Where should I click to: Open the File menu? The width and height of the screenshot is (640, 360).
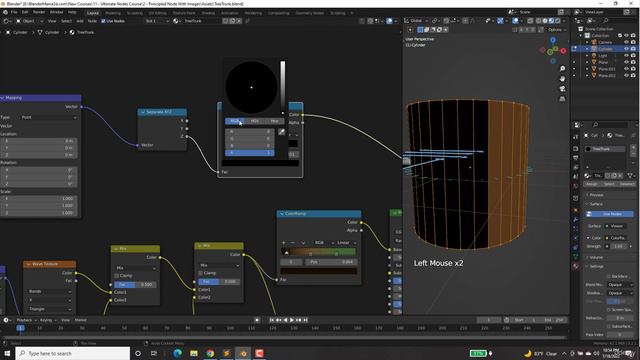coord(14,12)
